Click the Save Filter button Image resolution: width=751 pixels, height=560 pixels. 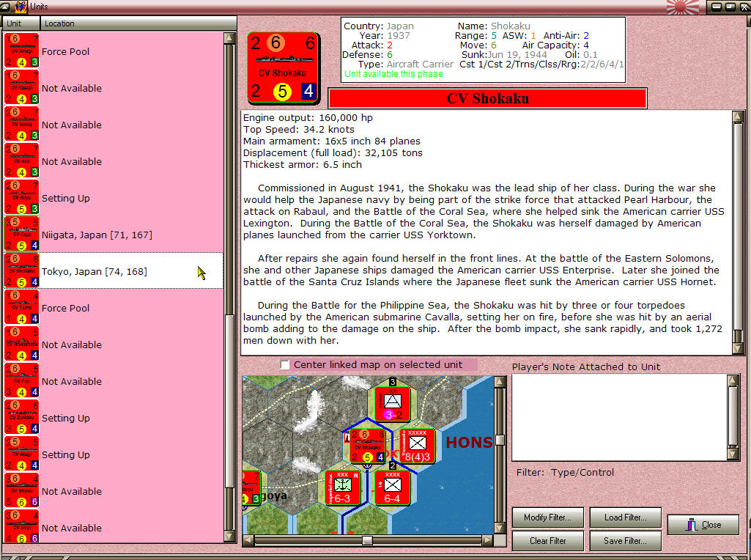626,541
